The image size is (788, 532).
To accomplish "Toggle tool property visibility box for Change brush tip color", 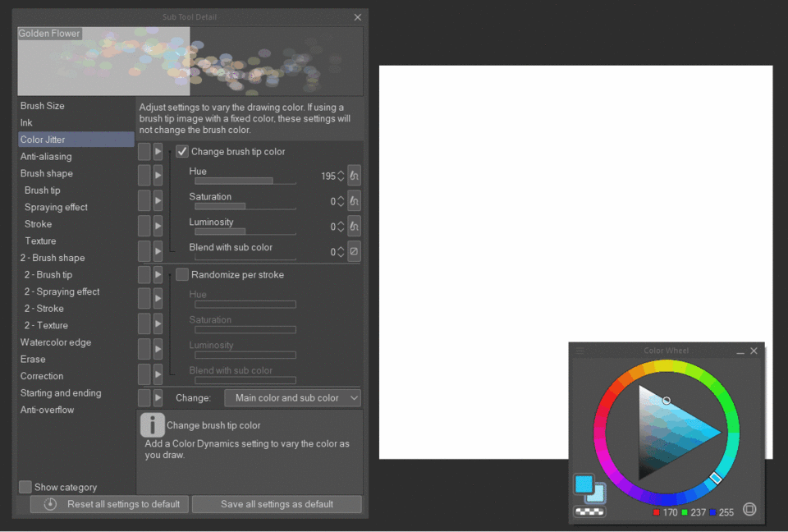I will 144,151.
